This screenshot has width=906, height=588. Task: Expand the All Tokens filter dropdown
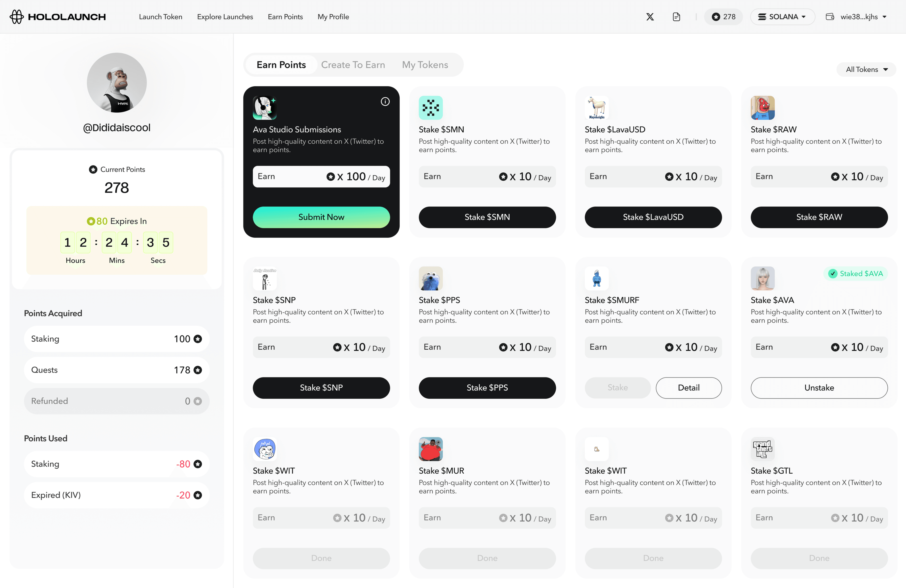point(866,69)
